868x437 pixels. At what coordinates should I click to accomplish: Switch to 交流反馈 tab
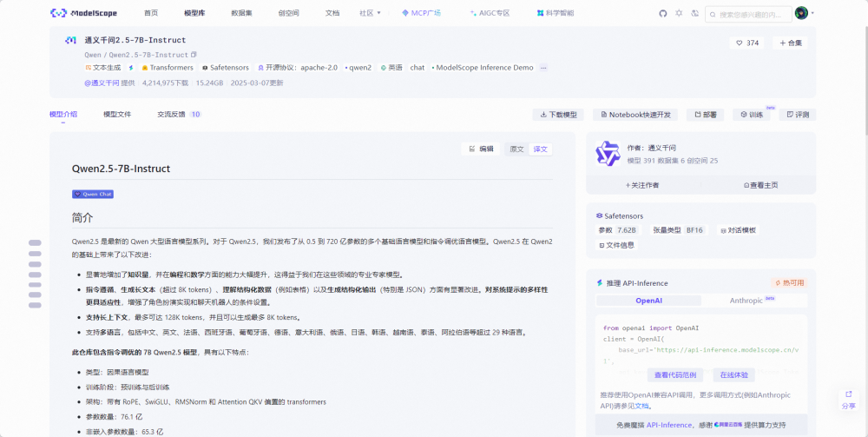point(180,115)
